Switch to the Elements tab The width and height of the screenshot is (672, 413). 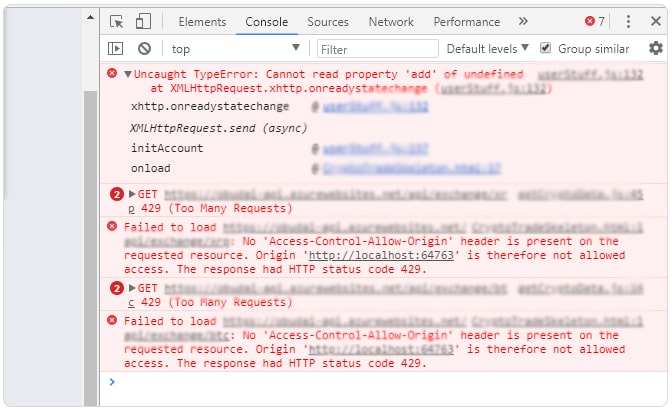coord(202,22)
